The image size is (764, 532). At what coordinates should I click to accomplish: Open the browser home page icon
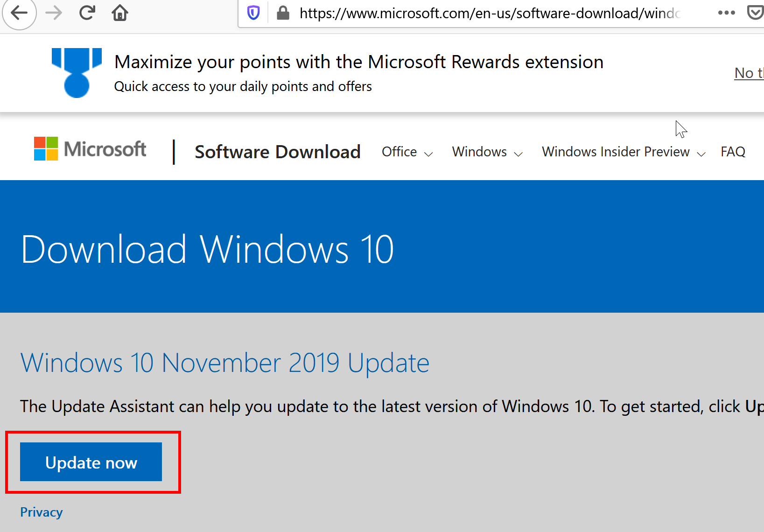120,13
